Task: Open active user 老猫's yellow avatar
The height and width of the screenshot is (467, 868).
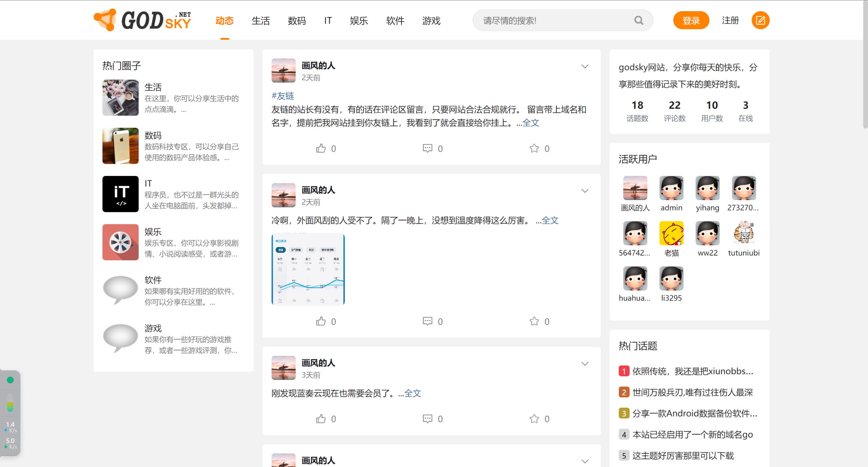Action: point(671,233)
